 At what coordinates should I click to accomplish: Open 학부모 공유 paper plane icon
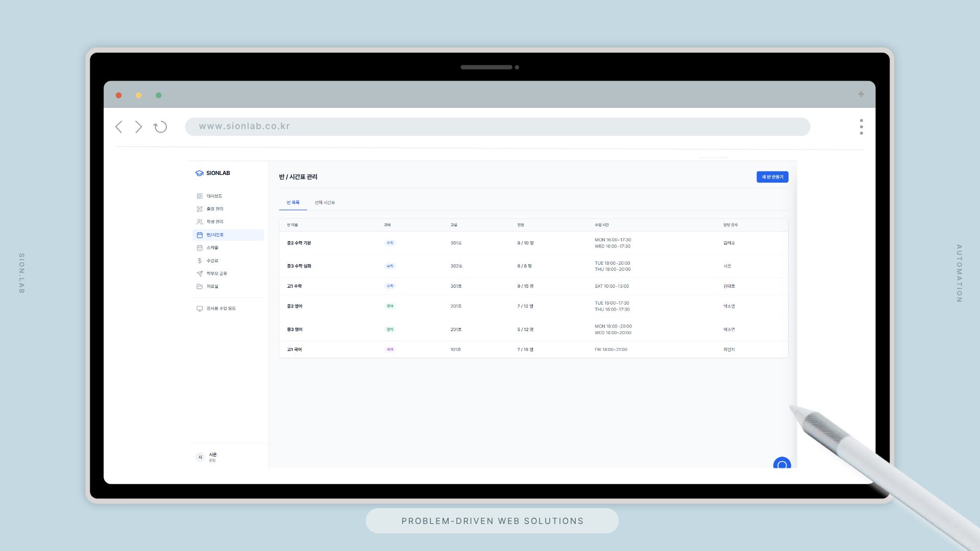click(200, 273)
